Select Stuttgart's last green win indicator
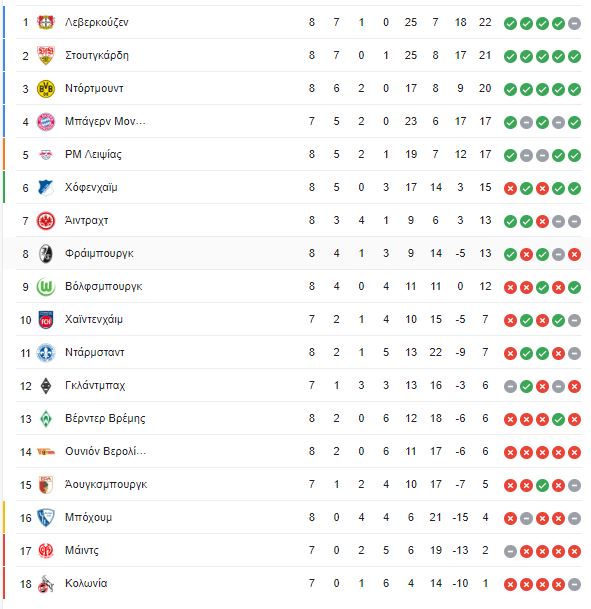Viewport: 591px width, 609px height. [x=574, y=56]
